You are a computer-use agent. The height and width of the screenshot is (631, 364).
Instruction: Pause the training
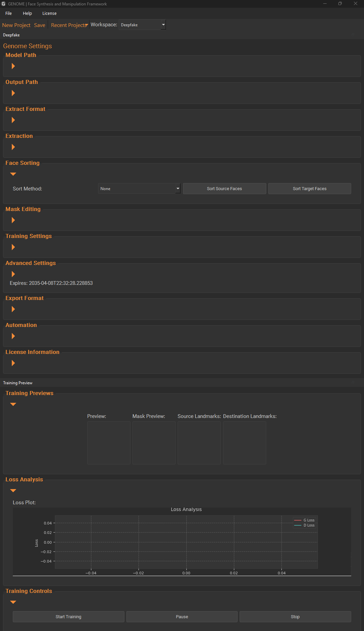(x=182, y=617)
